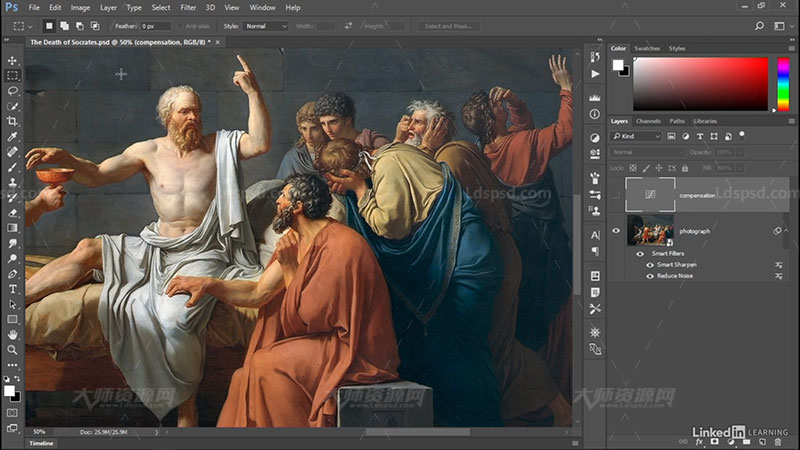
Task: Click the Timeline panel label
Action: [41, 443]
